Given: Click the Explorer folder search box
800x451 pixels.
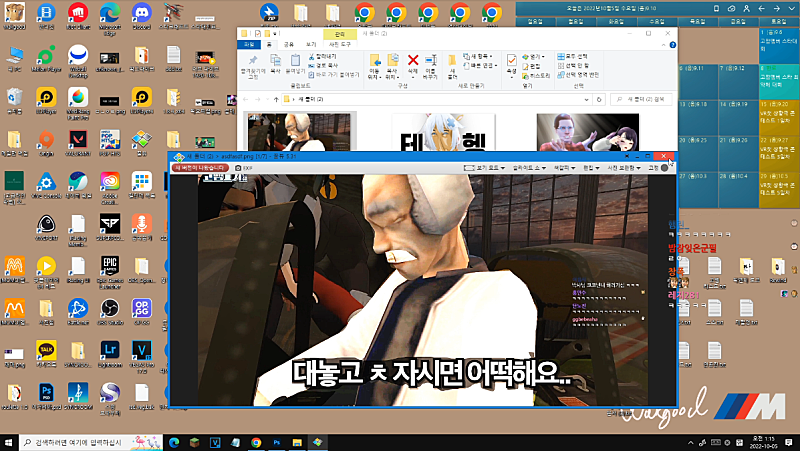Looking at the screenshot, I should pyautogui.click(x=641, y=99).
